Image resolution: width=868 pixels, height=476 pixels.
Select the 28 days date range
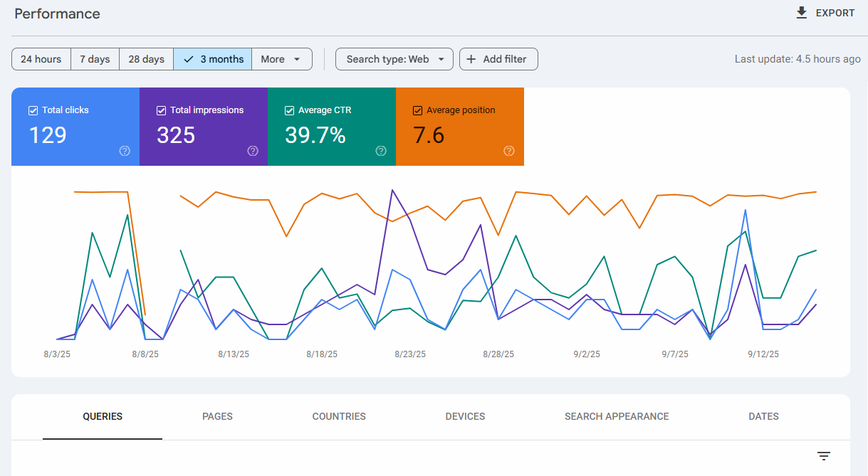pyautogui.click(x=146, y=59)
